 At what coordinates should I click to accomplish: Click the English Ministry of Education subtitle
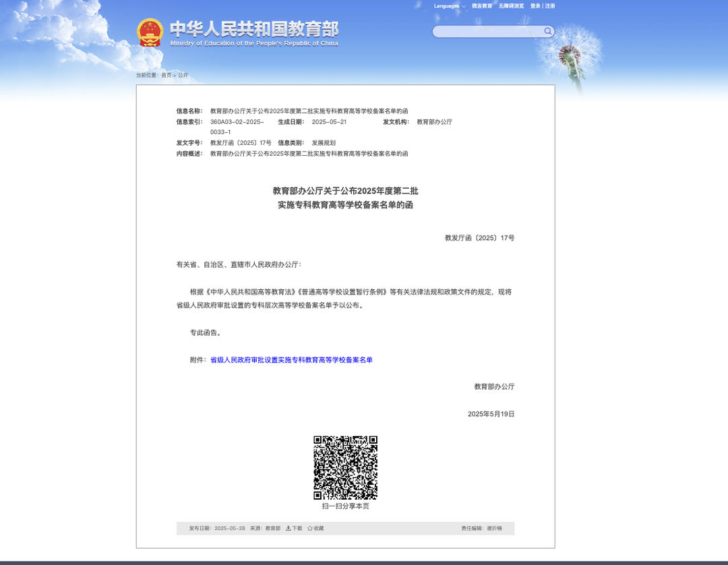[254, 44]
